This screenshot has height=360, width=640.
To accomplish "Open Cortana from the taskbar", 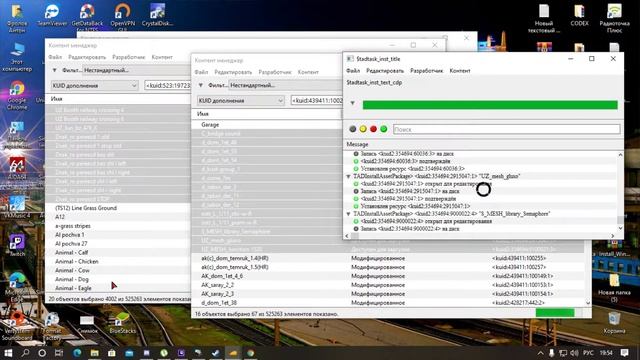I will coord(42,353).
